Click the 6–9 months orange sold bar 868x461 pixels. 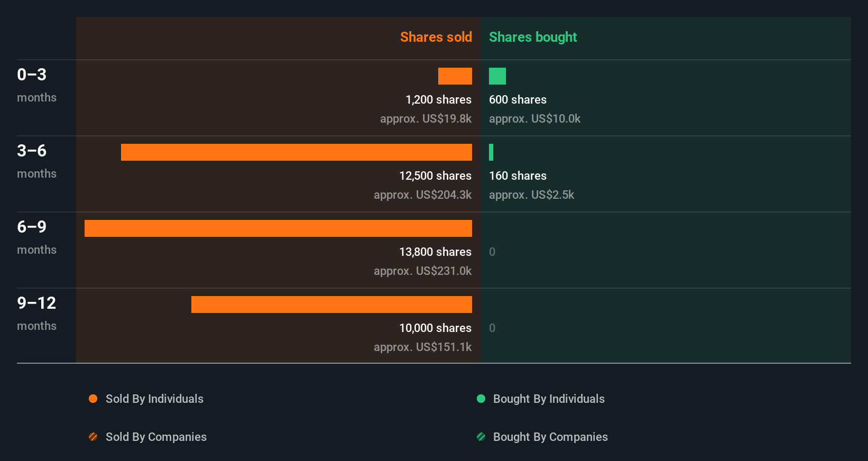[278, 228]
